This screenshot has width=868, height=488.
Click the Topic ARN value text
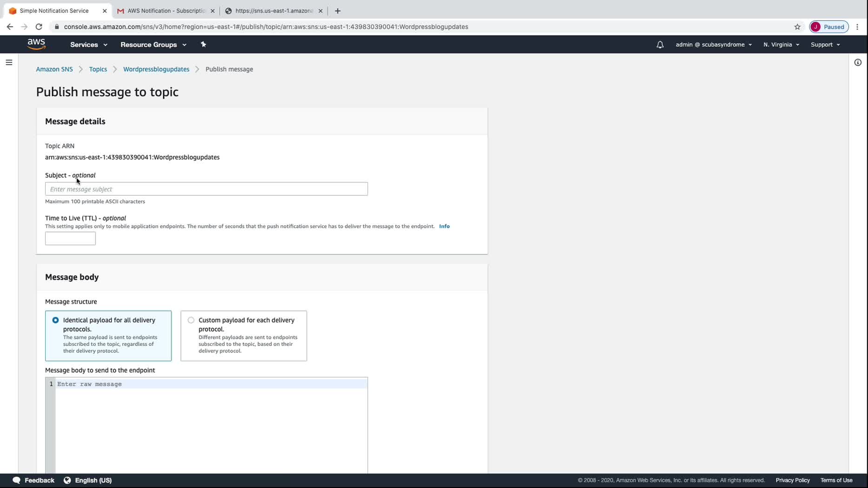[133, 157]
